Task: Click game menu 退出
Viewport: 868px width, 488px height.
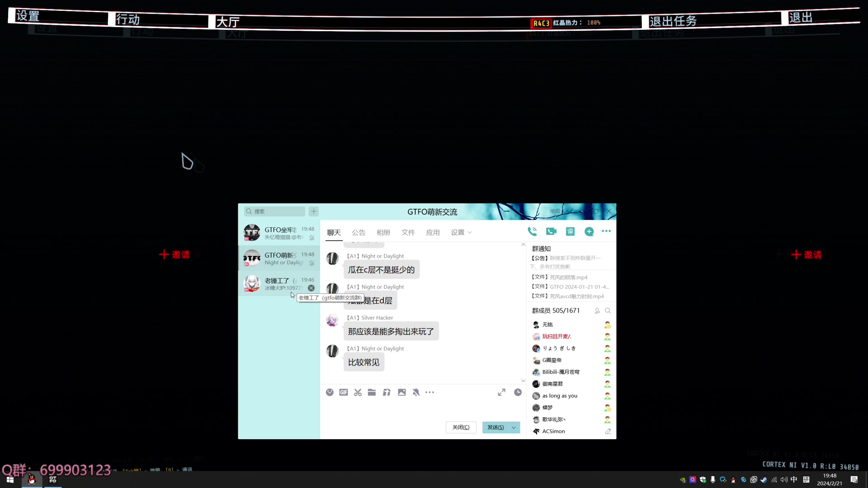Action: [x=801, y=17]
